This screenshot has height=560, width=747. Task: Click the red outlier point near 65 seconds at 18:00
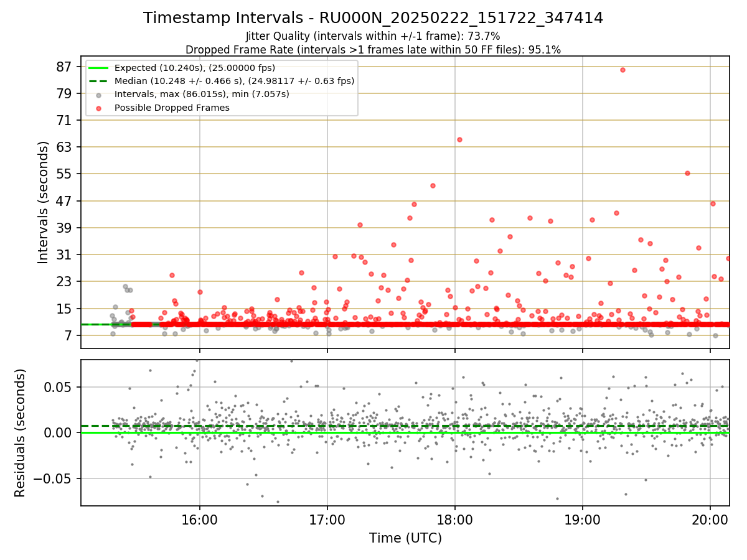tap(459, 139)
